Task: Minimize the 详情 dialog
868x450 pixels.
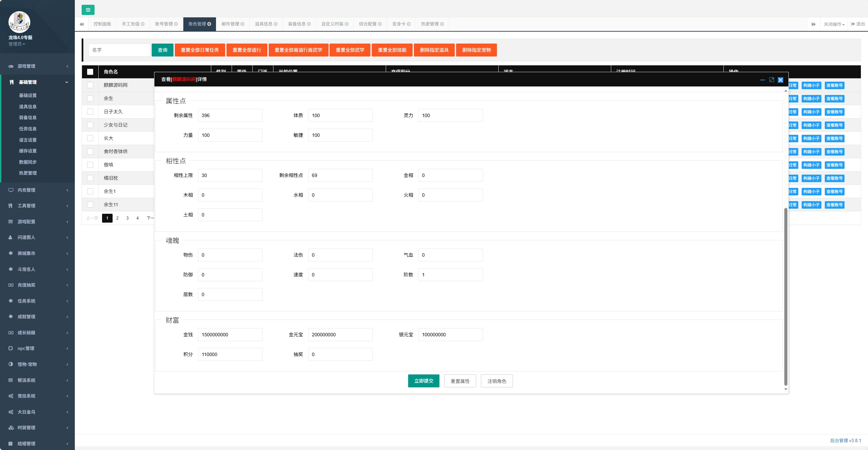Action: point(763,80)
